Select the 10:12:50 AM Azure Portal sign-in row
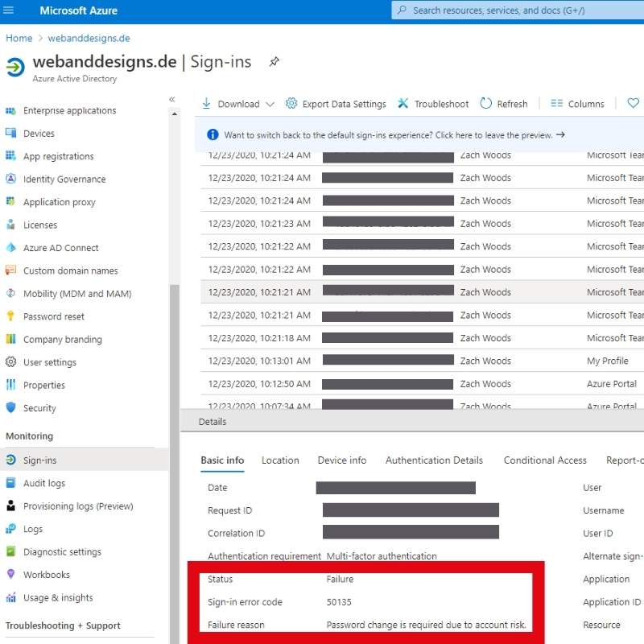Viewport: 644px width, 644px height. tap(422, 384)
